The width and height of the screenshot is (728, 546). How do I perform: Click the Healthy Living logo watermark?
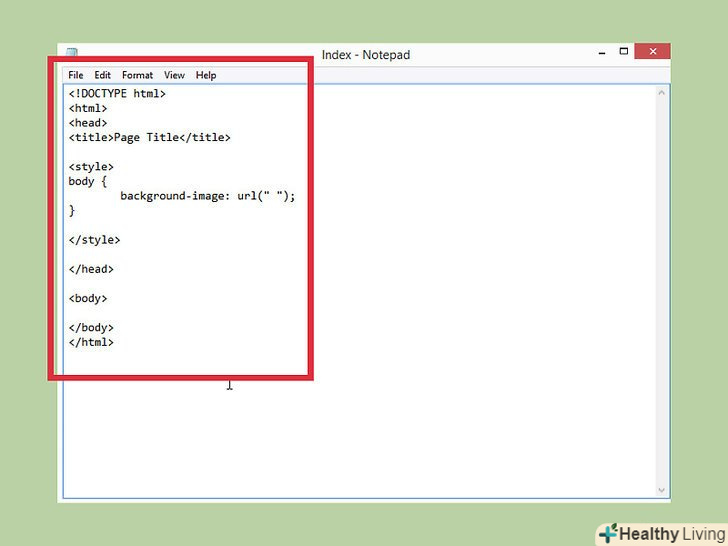coord(660,533)
